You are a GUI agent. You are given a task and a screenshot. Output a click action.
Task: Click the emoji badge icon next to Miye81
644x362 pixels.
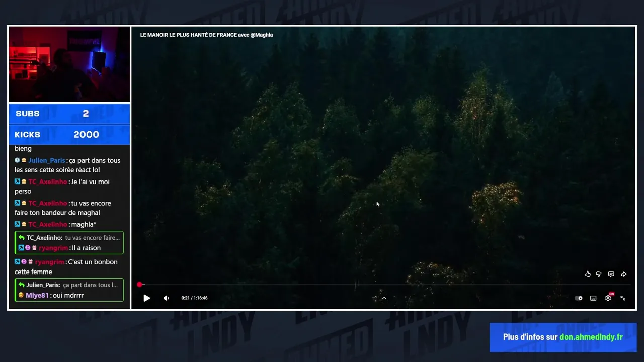[x=21, y=295]
